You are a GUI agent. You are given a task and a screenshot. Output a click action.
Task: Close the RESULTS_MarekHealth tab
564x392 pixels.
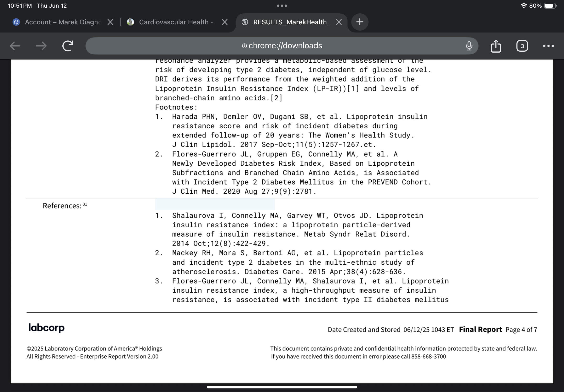click(339, 22)
